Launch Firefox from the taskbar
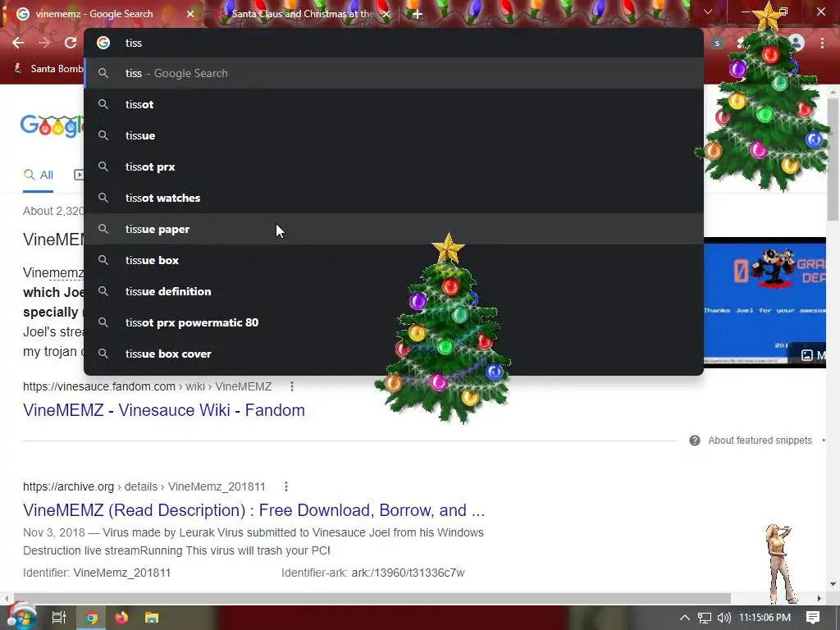The height and width of the screenshot is (630, 840). (x=121, y=618)
